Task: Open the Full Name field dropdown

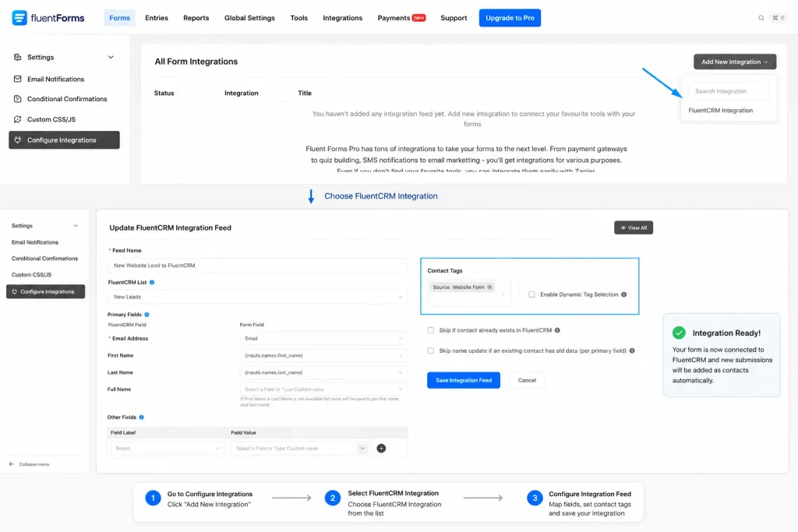Action: (323, 389)
